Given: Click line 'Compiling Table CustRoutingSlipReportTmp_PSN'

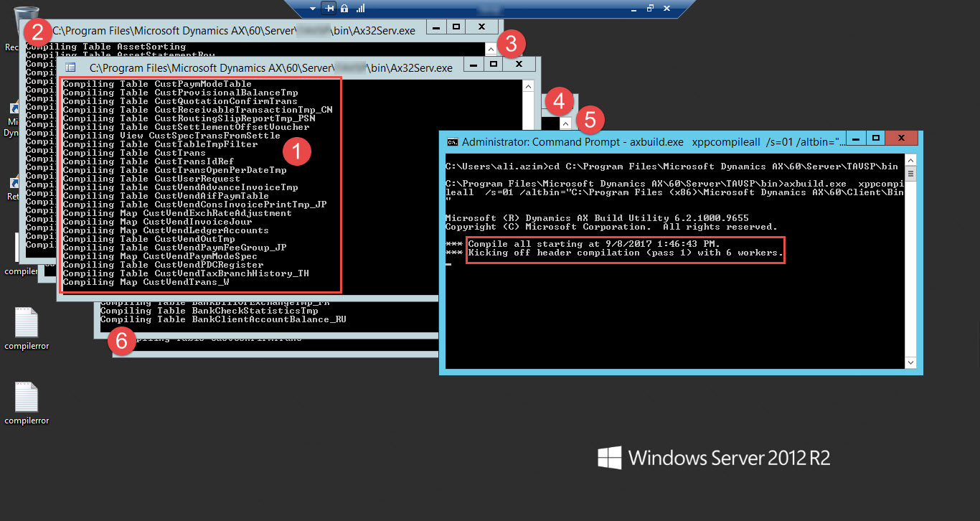Looking at the screenshot, I should (x=189, y=118).
